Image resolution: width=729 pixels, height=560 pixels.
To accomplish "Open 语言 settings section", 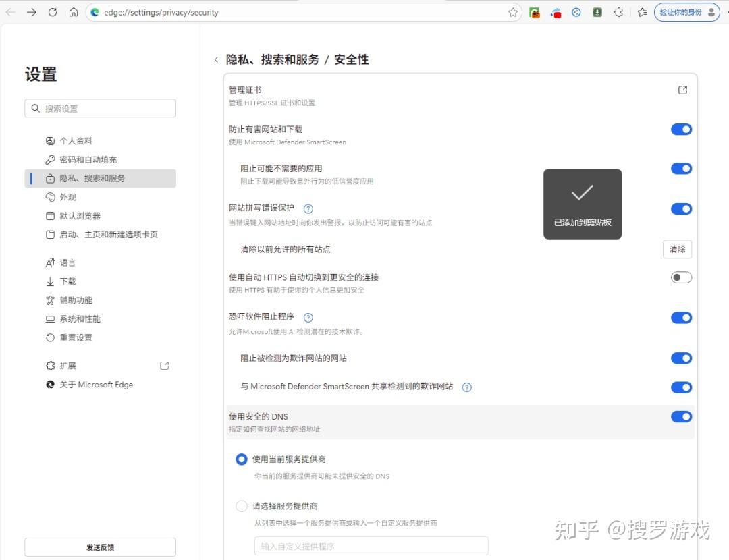I will [x=100, y=262].
